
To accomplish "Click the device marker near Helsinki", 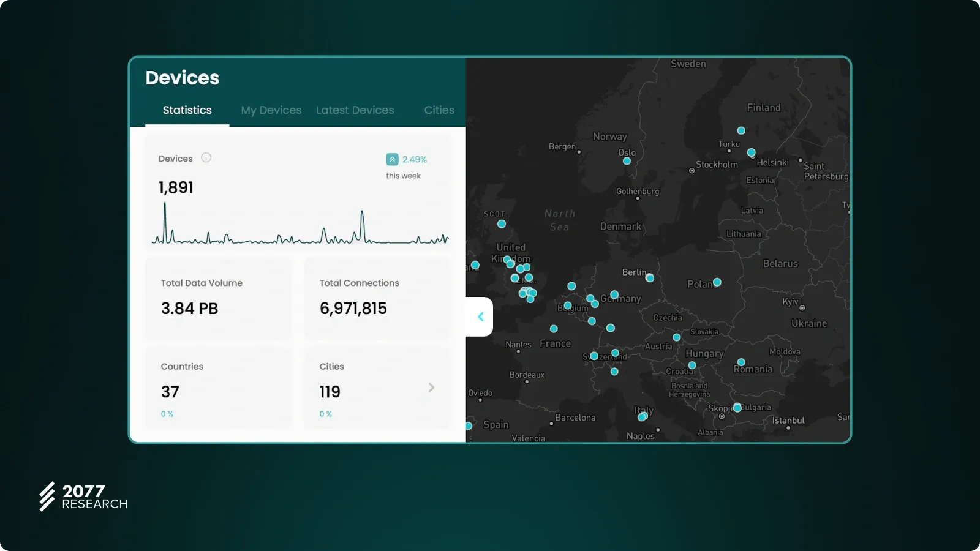I will 752,152.
